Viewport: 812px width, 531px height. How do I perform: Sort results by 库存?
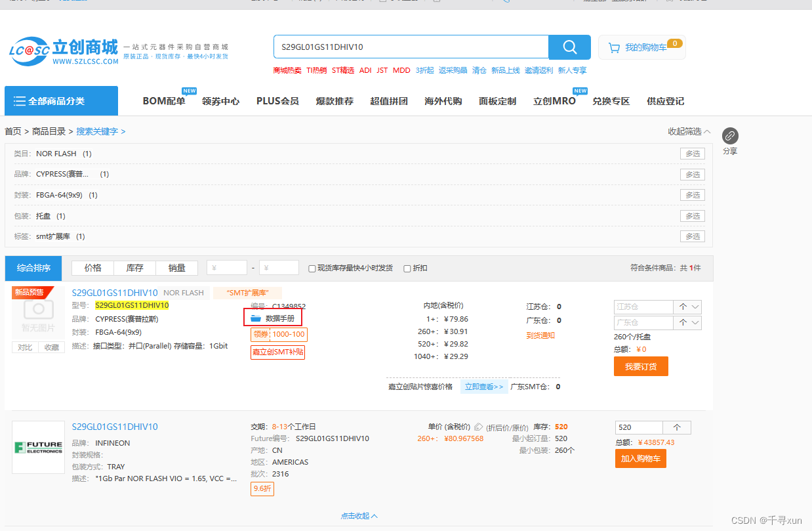134,268
